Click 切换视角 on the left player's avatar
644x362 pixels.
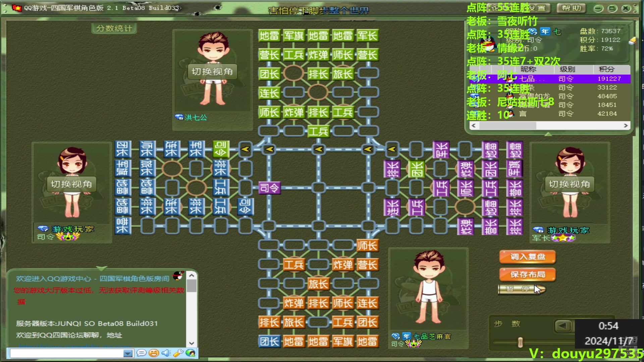pyautogui.click(x=71, y=184)
